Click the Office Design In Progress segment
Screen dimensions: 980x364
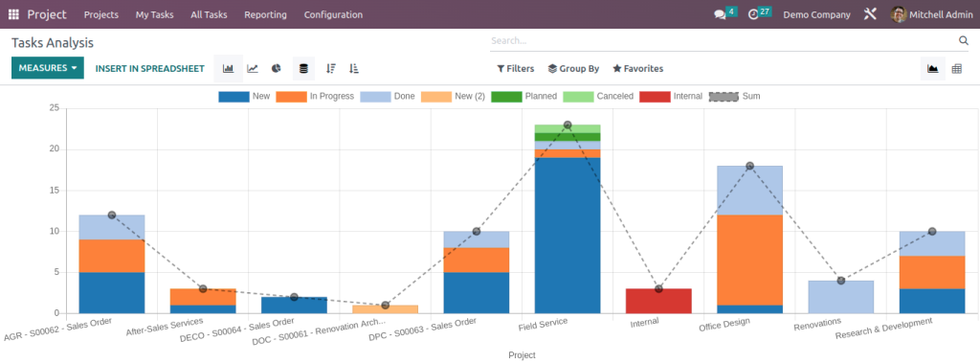click(750, 260)
